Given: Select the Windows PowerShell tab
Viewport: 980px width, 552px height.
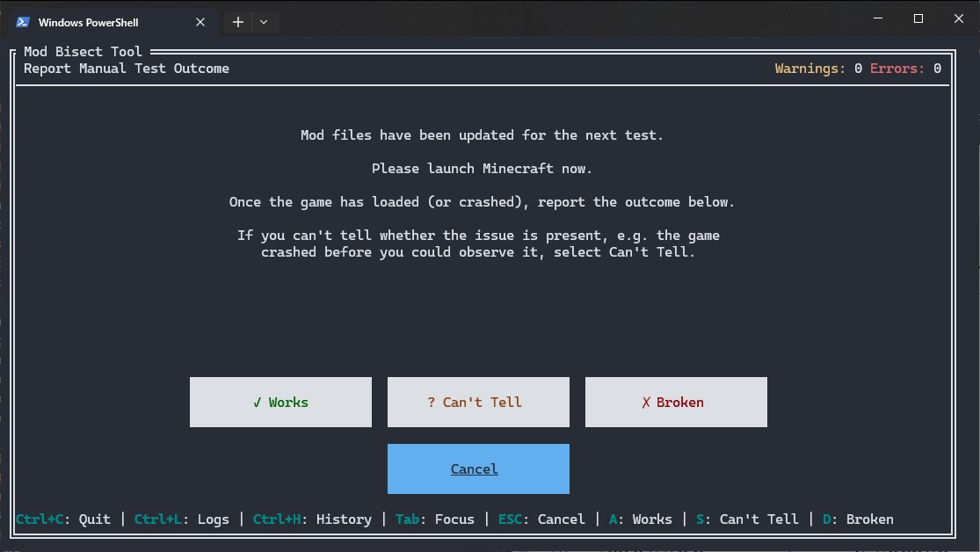Looking at the screenshot, I should [113, 22].
